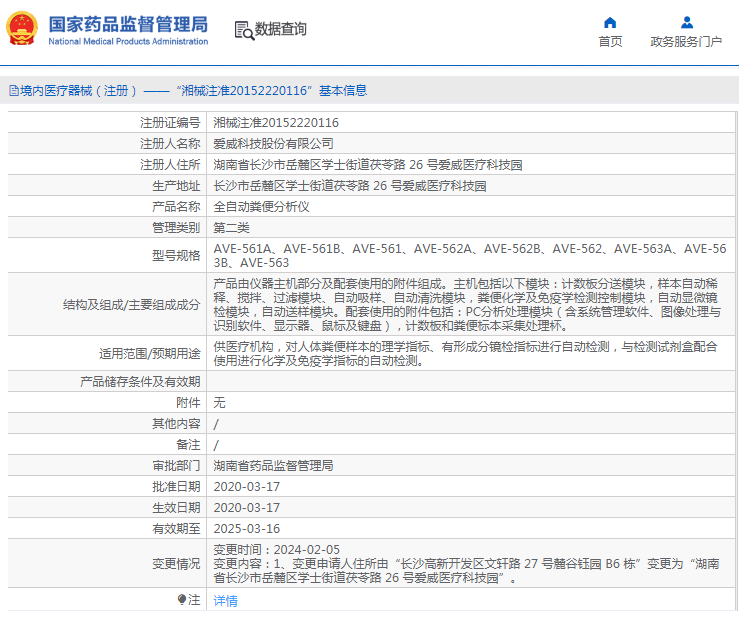Click the 结构及组成 description paragraph
Viewport: 739px width, 618px height.
tap(467, 305)
